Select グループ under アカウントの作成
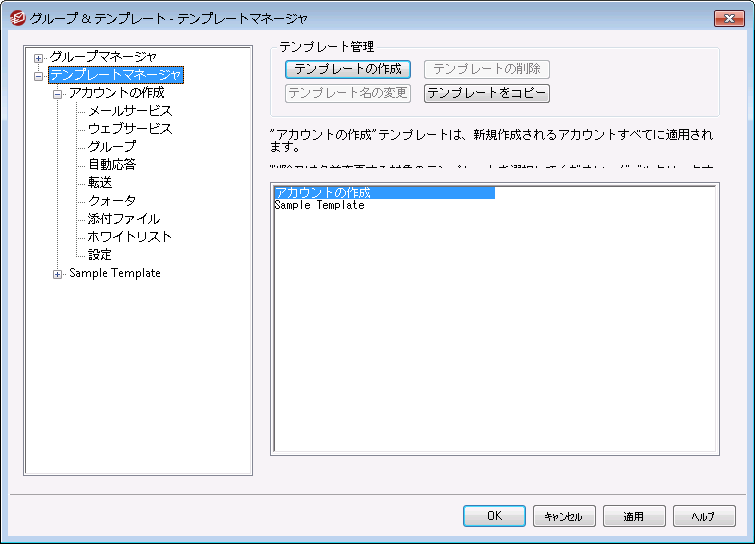 [112, 147]
